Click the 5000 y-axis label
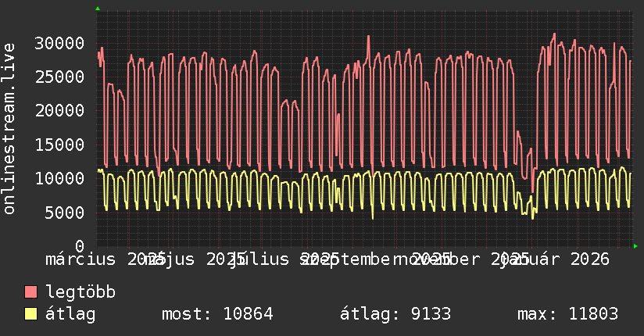The width and height of the screenshot is (644, 336). [65, 212]
